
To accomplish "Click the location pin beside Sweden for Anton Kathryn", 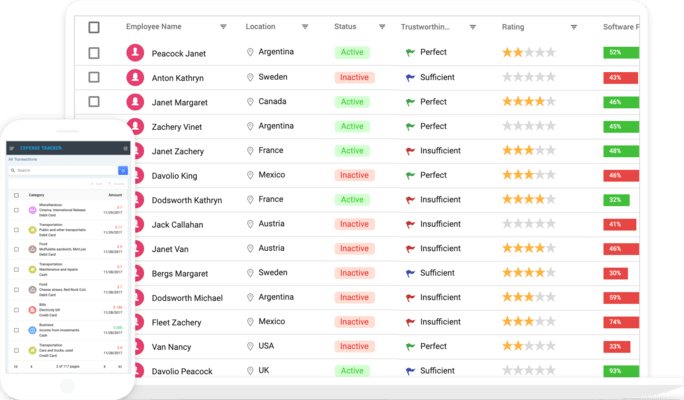I will pyautogui.click(x=250, y=77).
